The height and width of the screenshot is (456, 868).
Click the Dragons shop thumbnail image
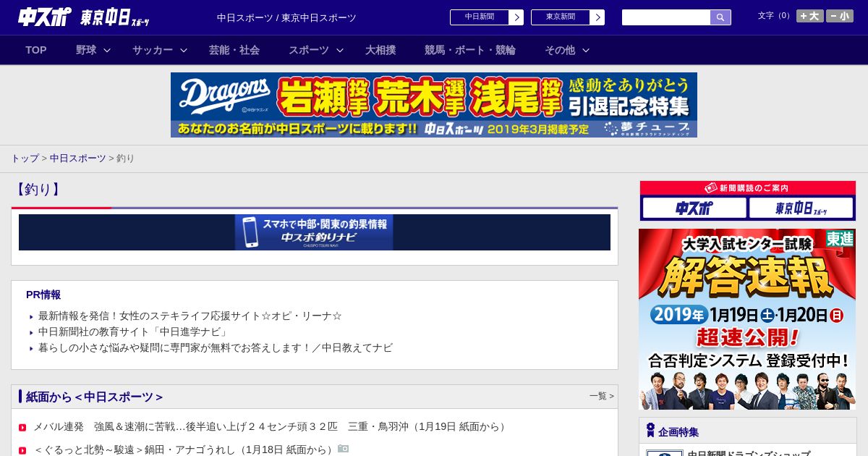[664, 453]
